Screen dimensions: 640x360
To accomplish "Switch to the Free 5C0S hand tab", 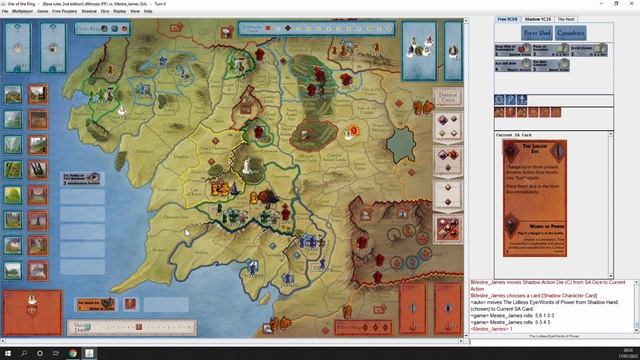I will click(x=507, y=19).
